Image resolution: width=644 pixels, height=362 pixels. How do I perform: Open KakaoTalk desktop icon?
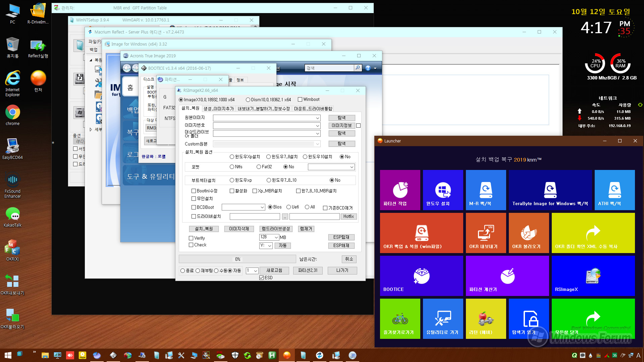tap(12, 217)
